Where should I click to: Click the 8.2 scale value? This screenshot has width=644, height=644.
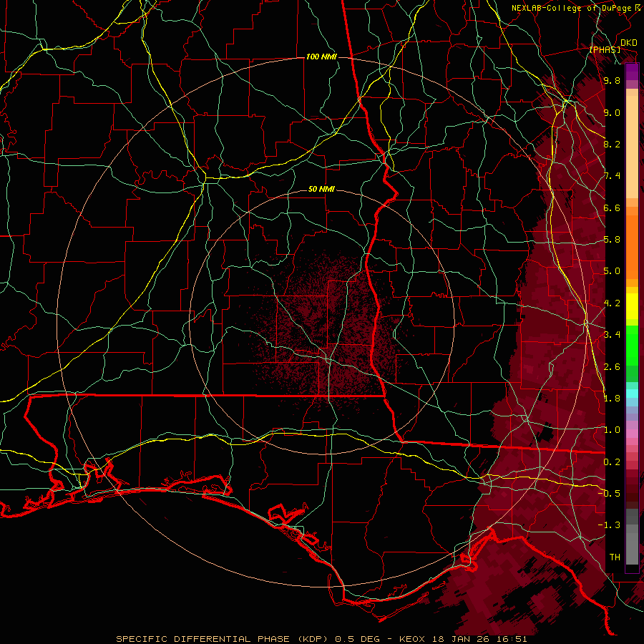tap(612, 144)
